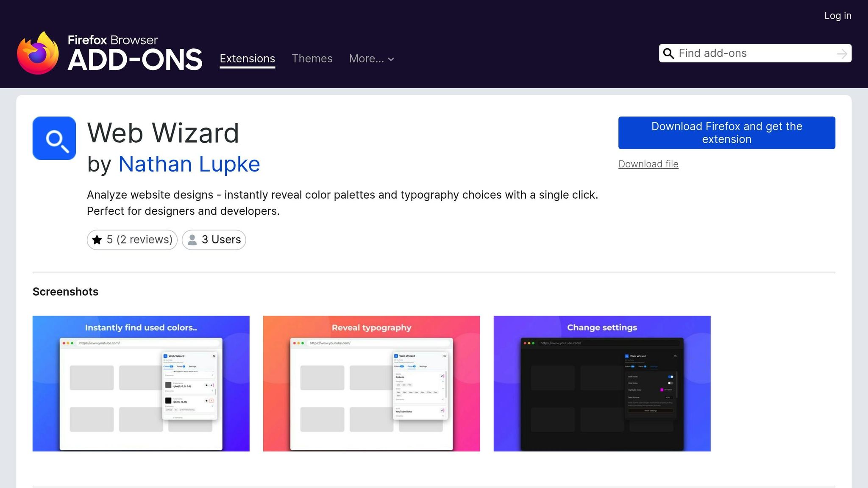Open the "Download file" link
Screen dimensions: 868x488
point(648,164)
